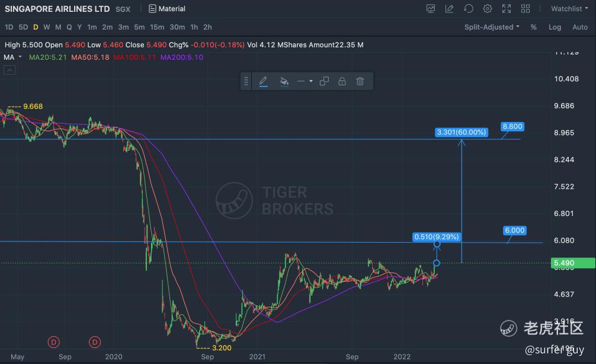596x364 pixels.
Task: Choose the 3m interval
Action: (124, 27)
